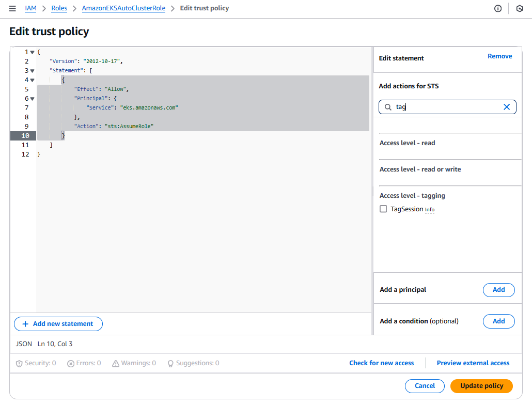Expand Access level - read section
This screenshot has height=405, width=532.
[407, 143]
